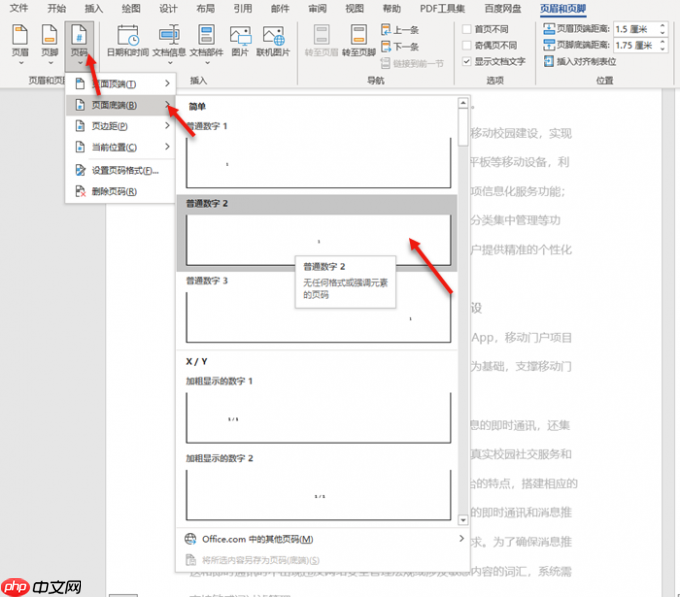This screenshot has width=680, height=597.
Task: Expand the 页面底端 submenu arrow
Action: (167, 104)
